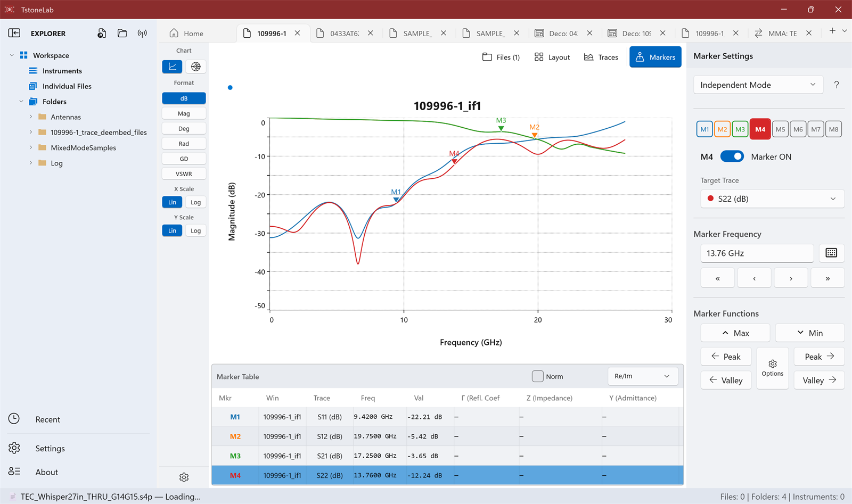The image size is (852, 504).
Task: Click the open file icon in Explorer header
Action: point(102,33)
